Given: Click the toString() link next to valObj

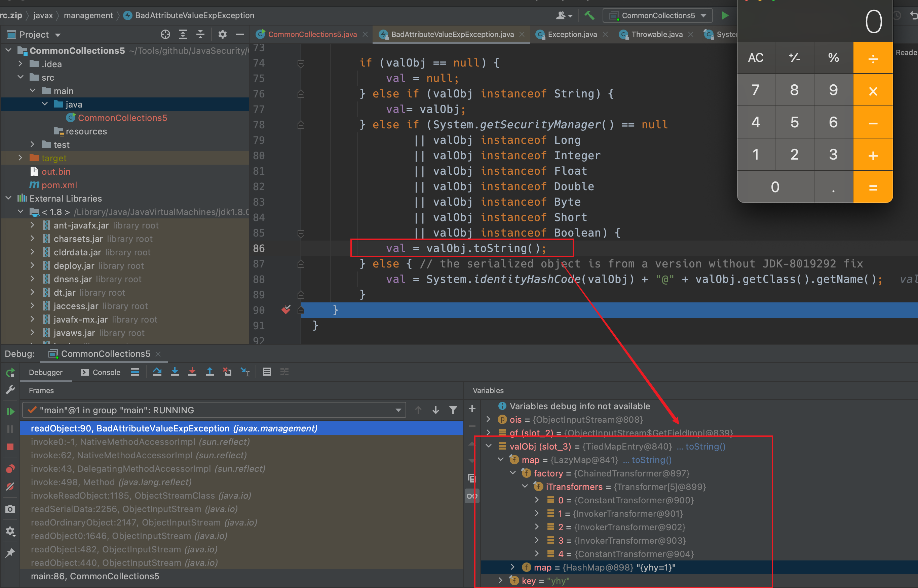Looking at the screenshot, I should coord(705,446).
